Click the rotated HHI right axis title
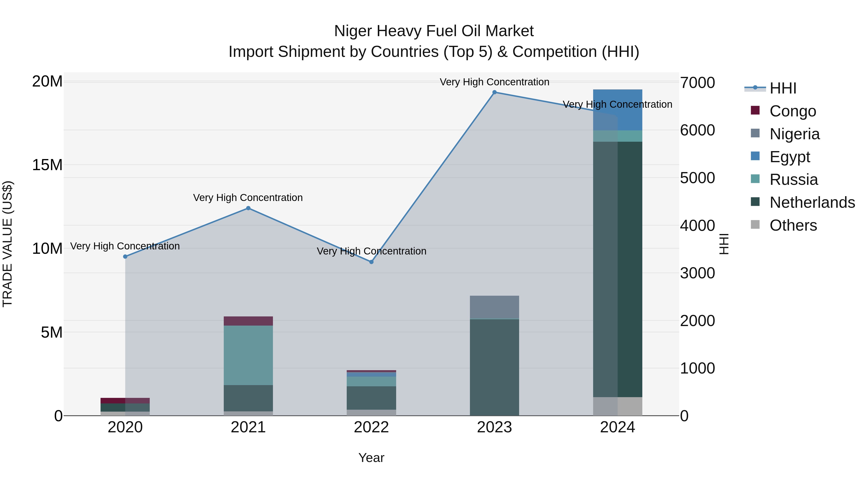This screenshot has height=488, width=868. 724,244
